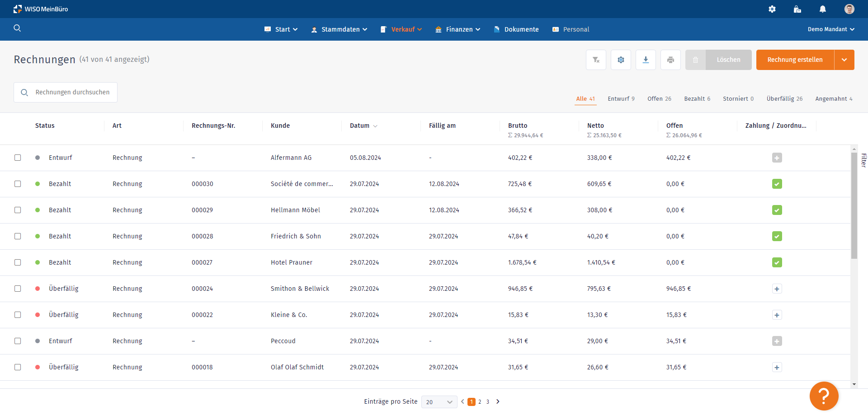Select checkbox for Hellmann Möbel row
The width and height of the screenshot is (868, 415).
(x=18, y=210)
